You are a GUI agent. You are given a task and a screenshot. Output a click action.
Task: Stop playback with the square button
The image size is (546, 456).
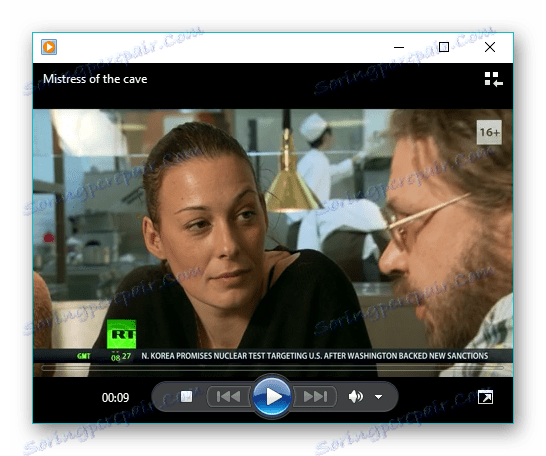point(186,396)
